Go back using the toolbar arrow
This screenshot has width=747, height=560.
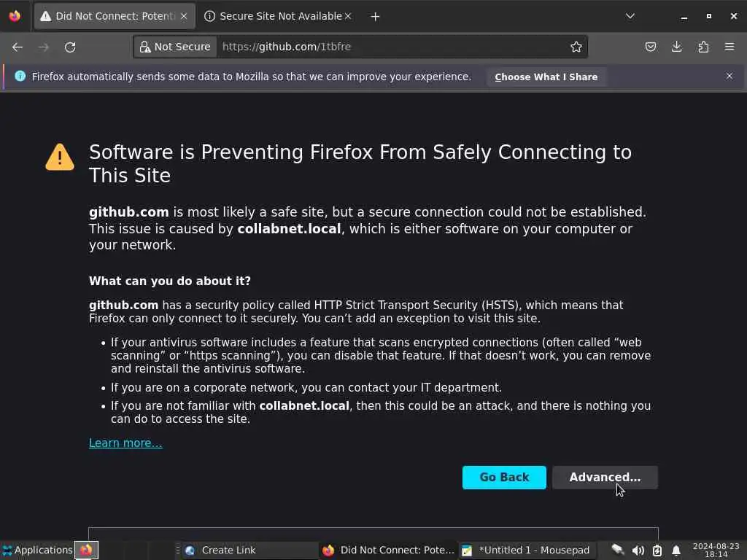point(18,47)
